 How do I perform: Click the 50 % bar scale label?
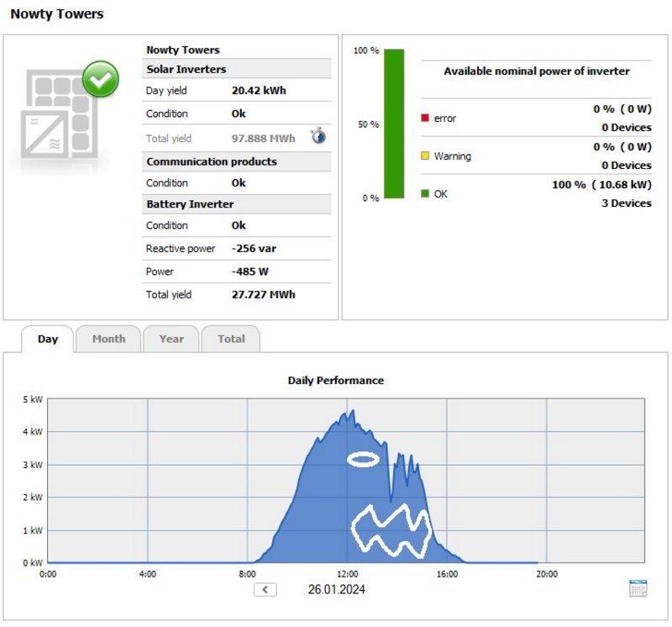369,124
